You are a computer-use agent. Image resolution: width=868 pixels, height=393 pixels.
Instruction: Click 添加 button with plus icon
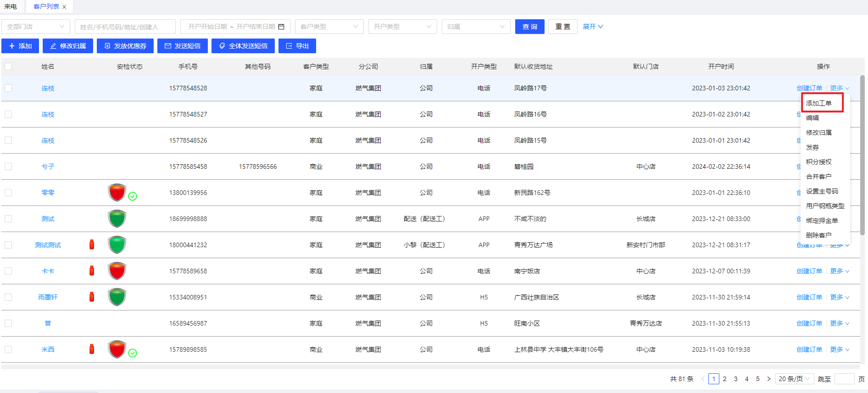pos(20,46)
